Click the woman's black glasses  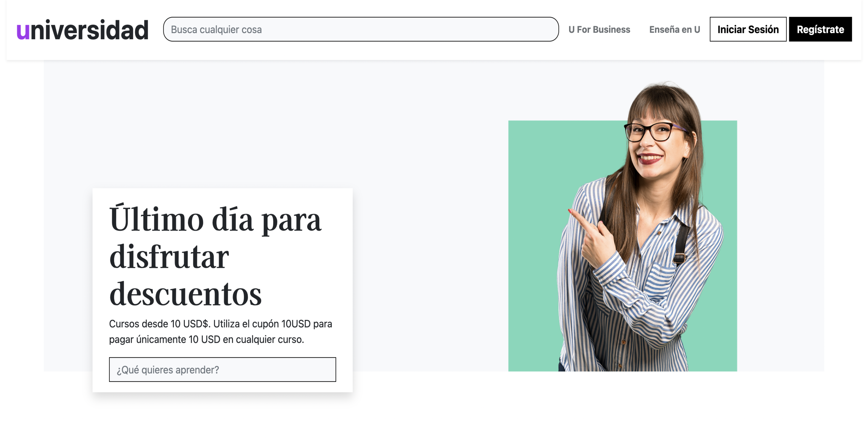coord(652,131)
